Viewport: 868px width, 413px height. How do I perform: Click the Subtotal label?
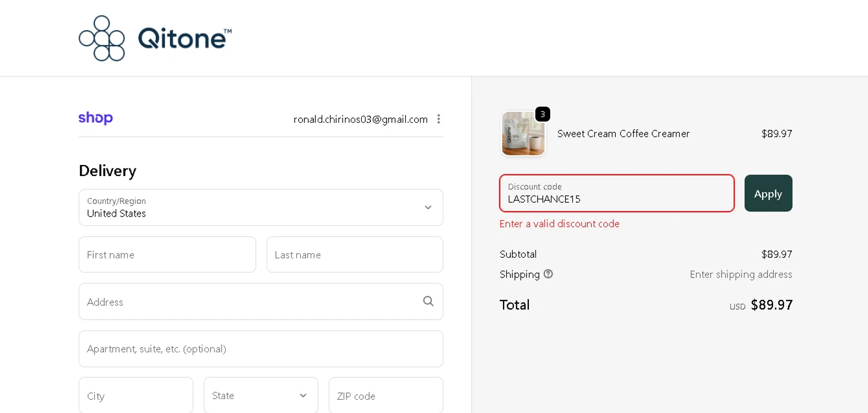pos(518,254)
